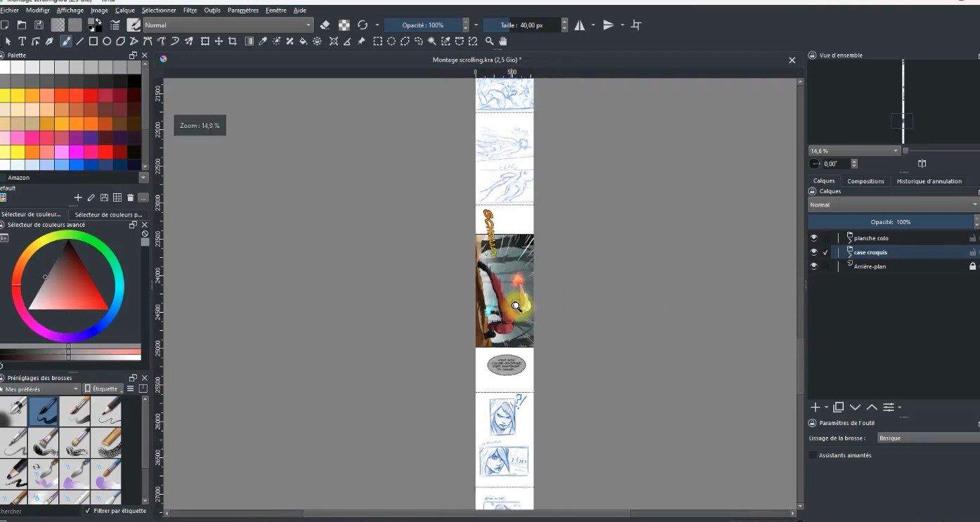Open the Lissage de la brosse dropdown
The height and width of the screenshot is (522, 980).
point(928,438)
